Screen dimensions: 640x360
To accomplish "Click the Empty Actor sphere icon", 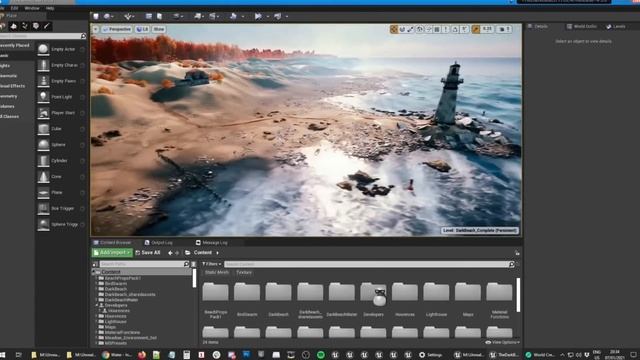I will click(x=43, y=49).
